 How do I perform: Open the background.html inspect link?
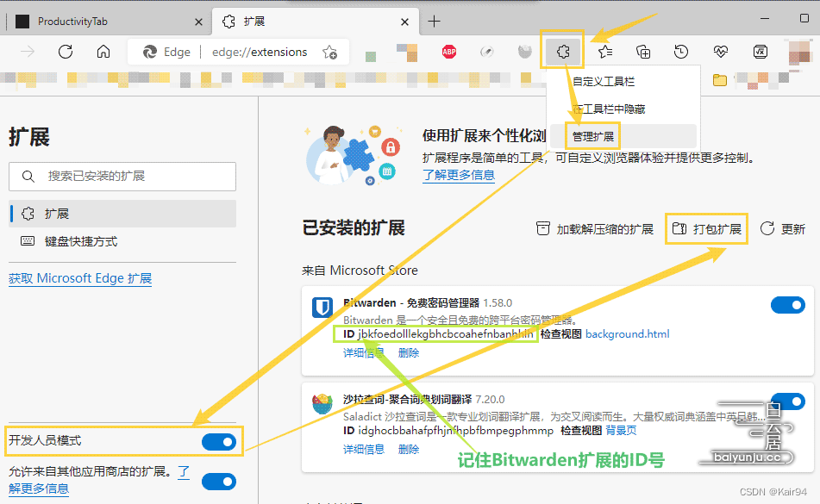[x=628, y=333]
